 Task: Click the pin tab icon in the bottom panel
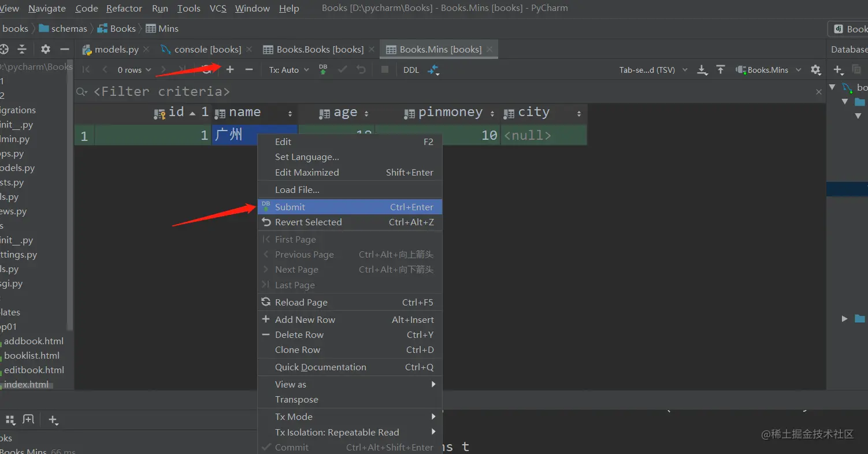28,419
